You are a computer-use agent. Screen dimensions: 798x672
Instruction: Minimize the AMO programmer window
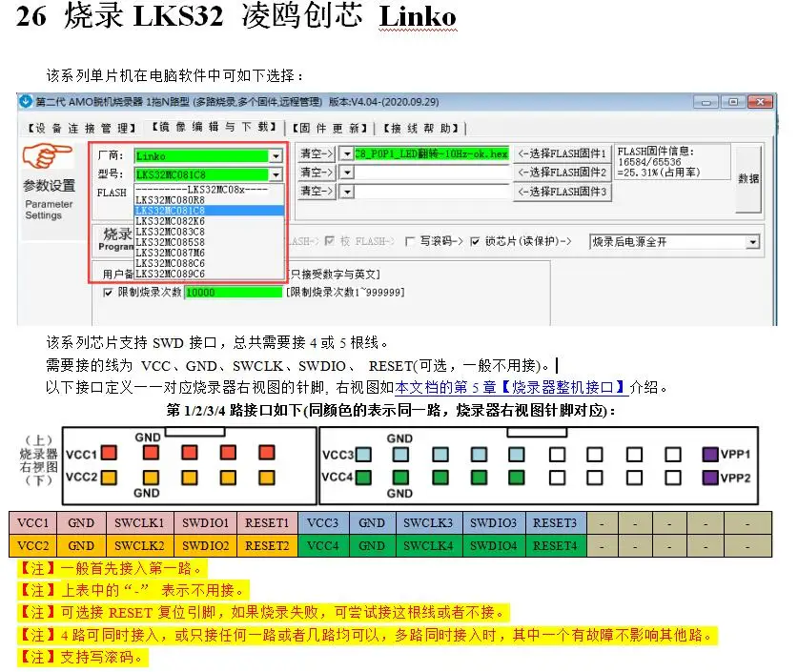tap(706, 102)
